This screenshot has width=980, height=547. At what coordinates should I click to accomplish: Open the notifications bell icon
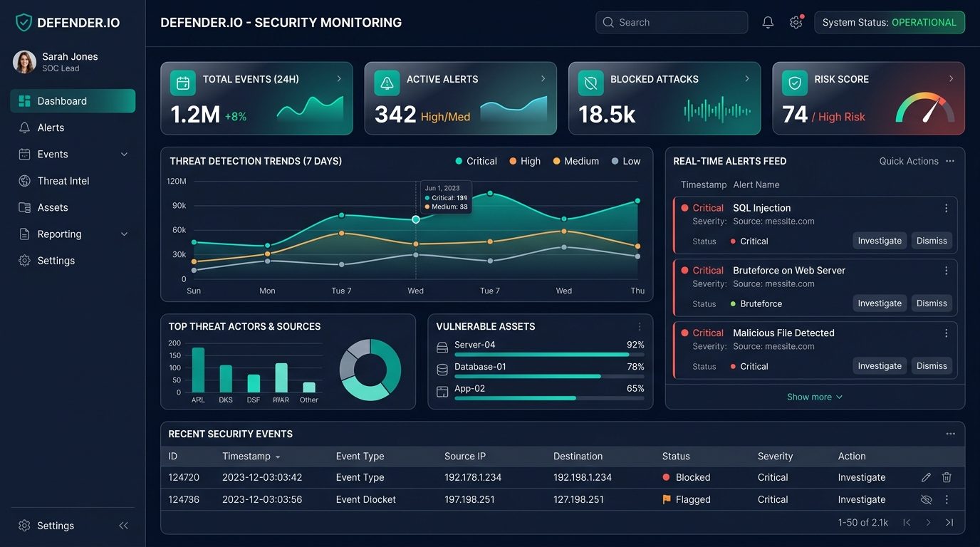click(768, 23)
